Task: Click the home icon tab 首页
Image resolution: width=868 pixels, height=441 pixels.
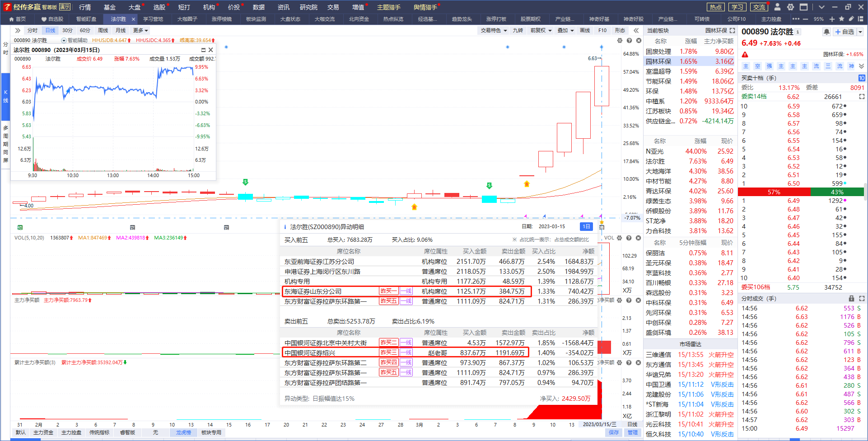Action: 17,19
